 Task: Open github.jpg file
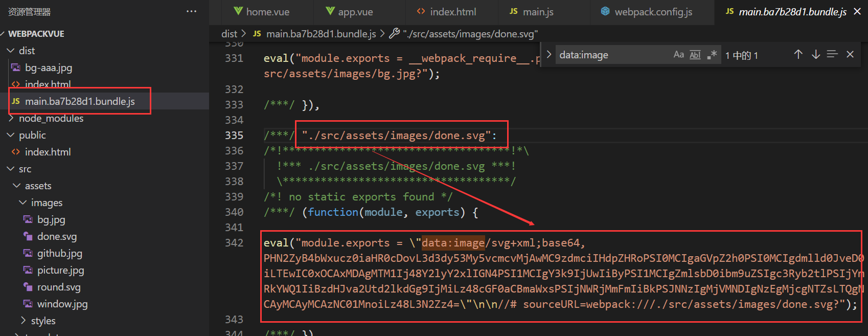coord(59,253)
